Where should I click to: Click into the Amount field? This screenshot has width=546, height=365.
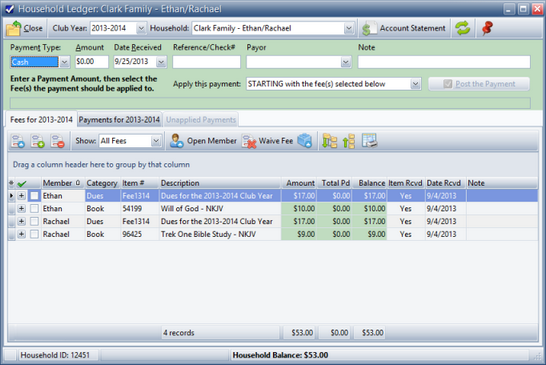pyautogui.click(x=92, y=62)
